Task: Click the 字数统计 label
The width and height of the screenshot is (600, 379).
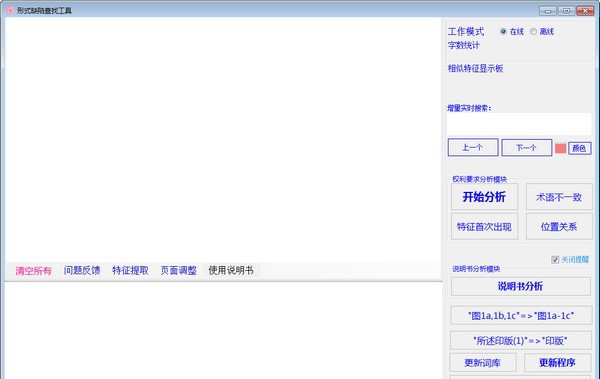Action: point(464,45)
